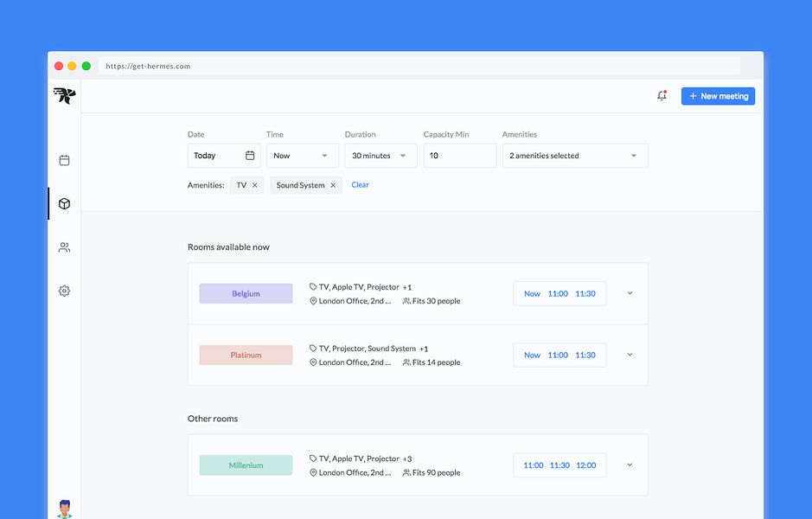This screenshot has height=519, width=812.
Task: Open settings gear in sidebar
Action: point(64,291)
